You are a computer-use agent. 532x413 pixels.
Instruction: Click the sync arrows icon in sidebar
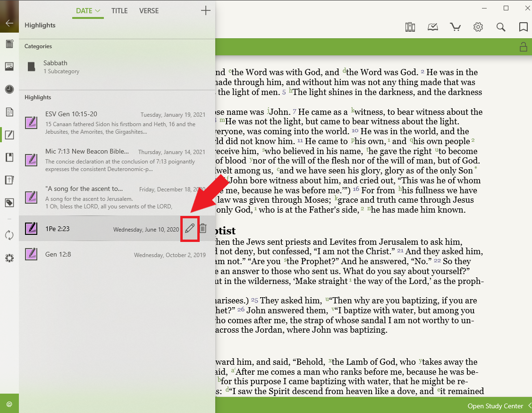click(9, 235)
